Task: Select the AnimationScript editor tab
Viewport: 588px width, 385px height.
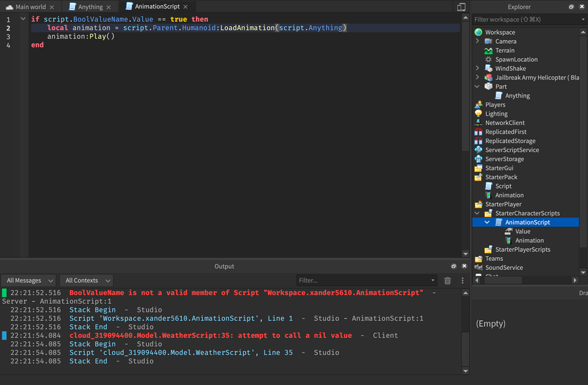Action: [x=157, y=6]
